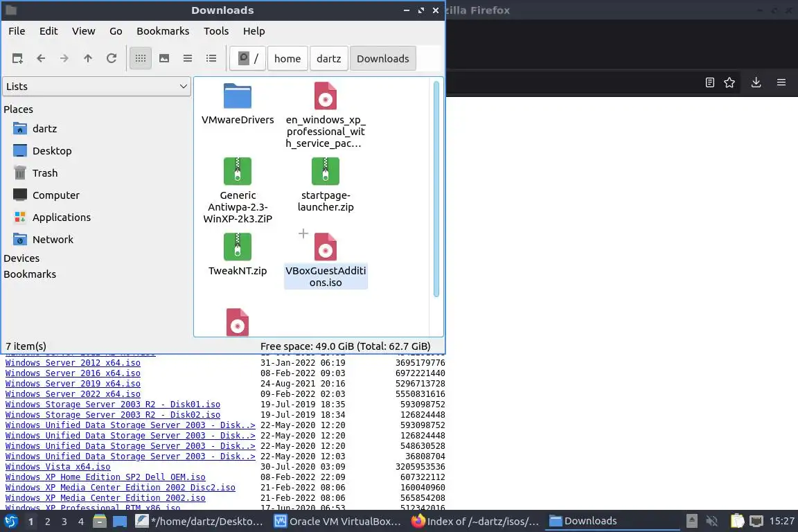Screen dimensions: 798x532
Task: Click the show desktop taskbar icon
Action: pyautogui.click(x=120, y=522)
